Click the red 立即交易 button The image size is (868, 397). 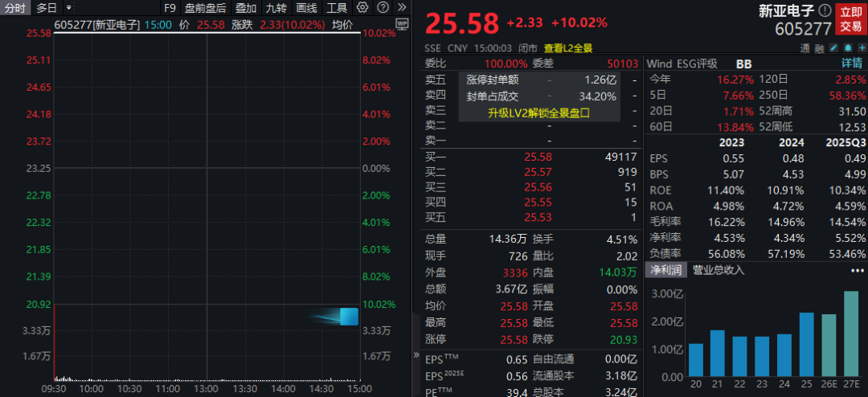click(851, 18)
